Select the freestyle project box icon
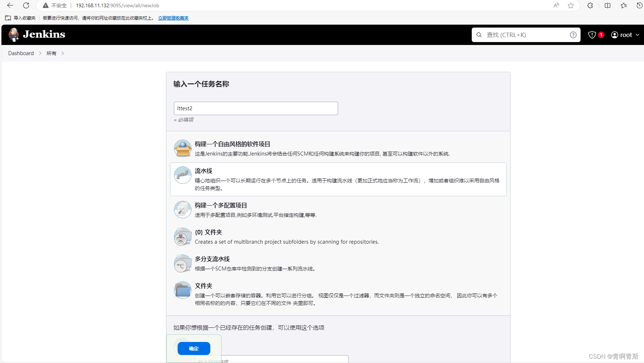The image size is (644, 363). click(183, 148)
